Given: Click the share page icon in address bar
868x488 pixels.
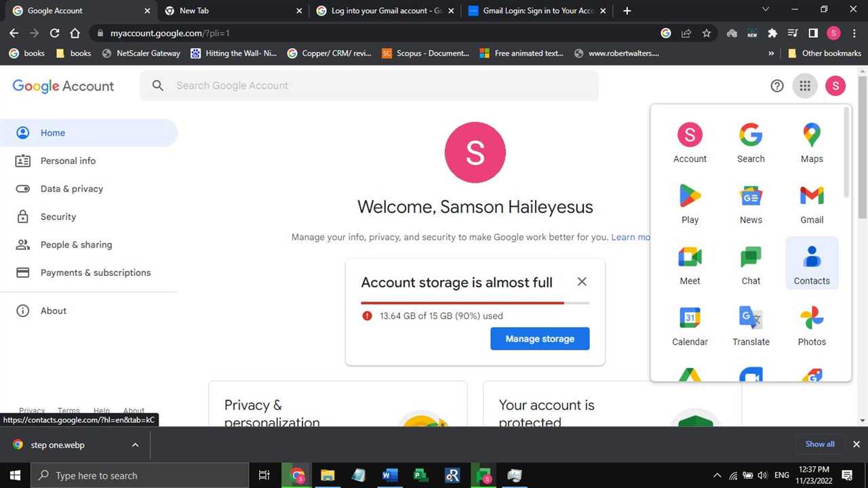Looking at the screenshot, I should coord(686,33).
